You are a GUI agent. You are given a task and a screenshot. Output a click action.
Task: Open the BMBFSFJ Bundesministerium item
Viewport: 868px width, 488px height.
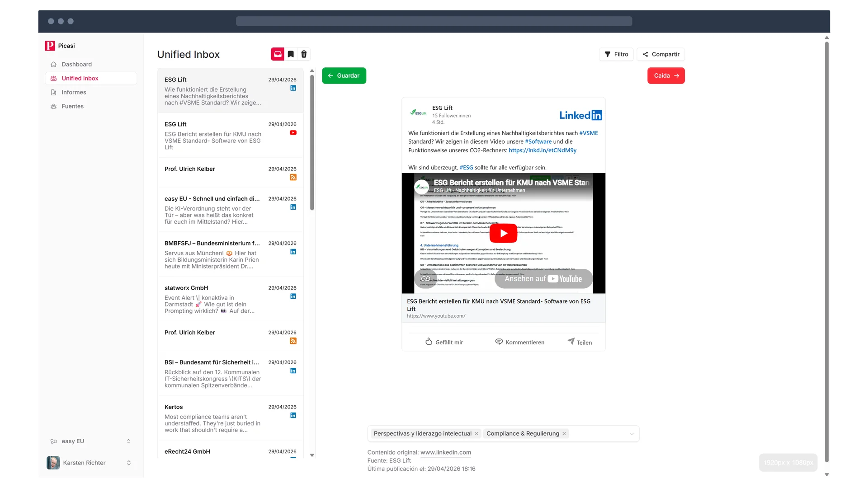click(x=230, y=254)
